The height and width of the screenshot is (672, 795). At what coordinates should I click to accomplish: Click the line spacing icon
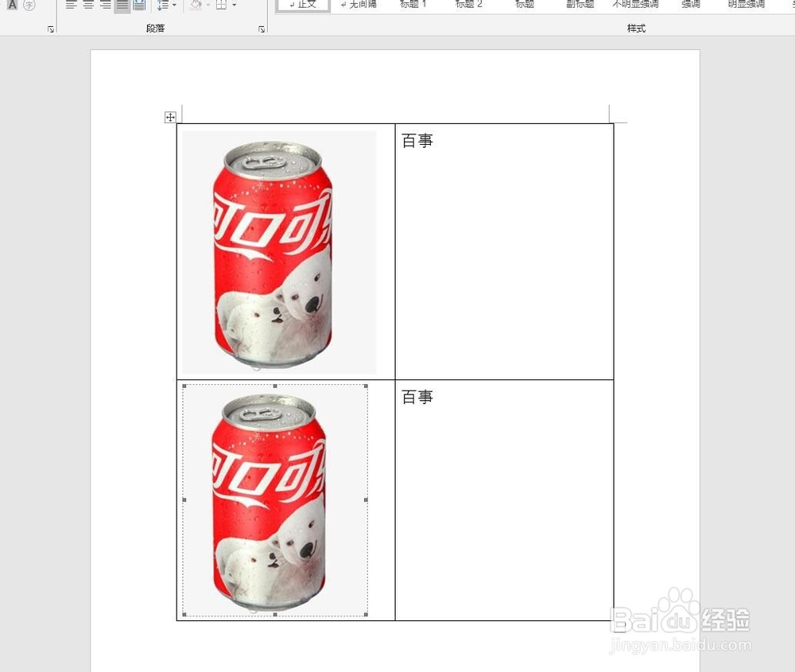tap(163, 5)
